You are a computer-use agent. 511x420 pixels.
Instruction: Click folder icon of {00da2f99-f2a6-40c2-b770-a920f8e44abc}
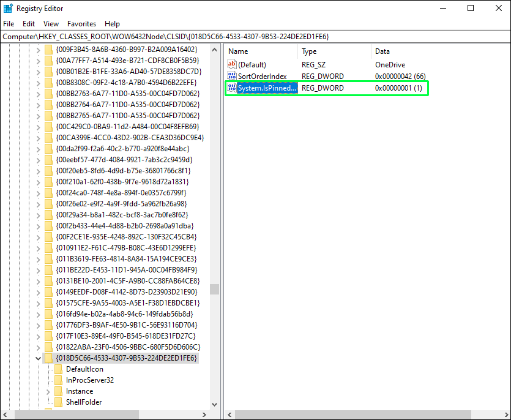click(48, 149)
